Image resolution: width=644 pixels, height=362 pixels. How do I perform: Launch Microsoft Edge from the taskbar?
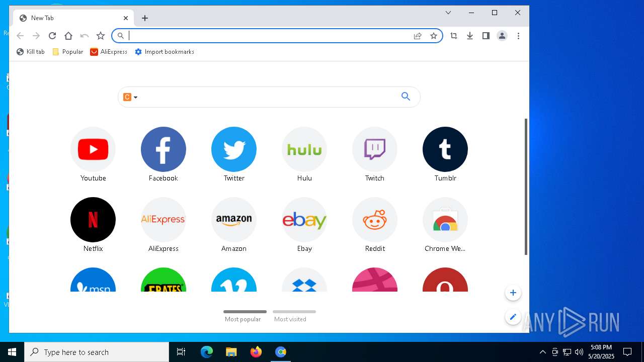(207, 352)
